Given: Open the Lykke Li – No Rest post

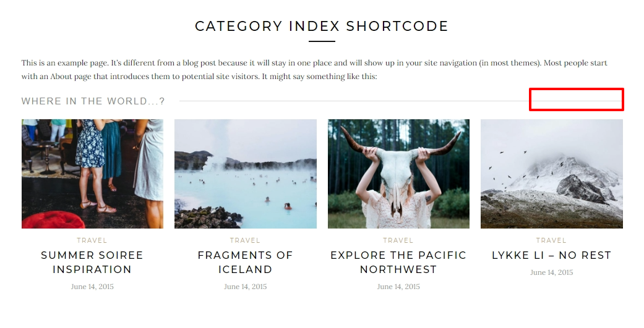Looking at the screenshot, I should pos(552,256).
